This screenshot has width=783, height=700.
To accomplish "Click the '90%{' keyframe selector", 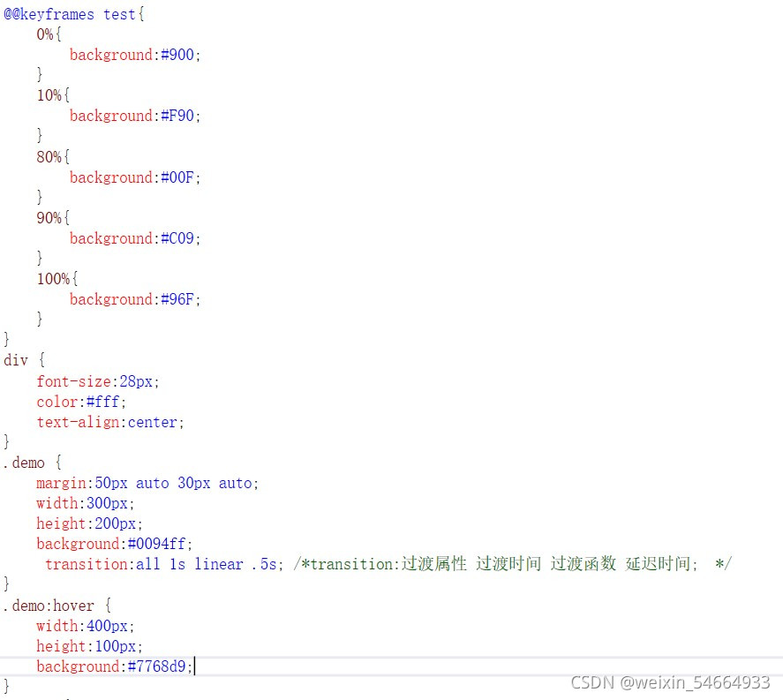I will point(53,218).
